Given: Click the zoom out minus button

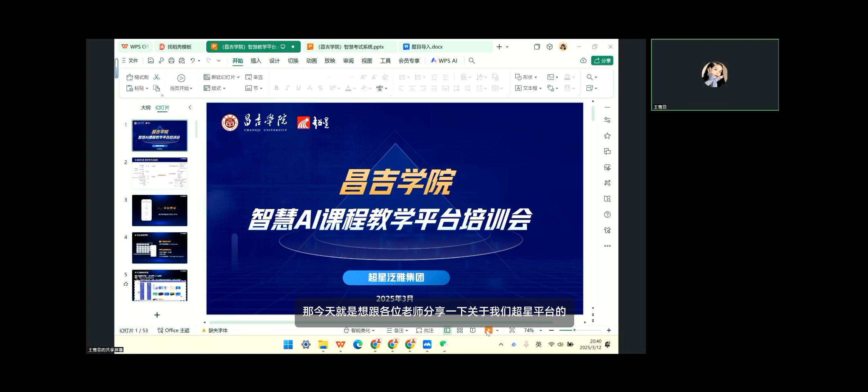Looking at the screenshot, I should pyautogui.click(x=551, y=330).
